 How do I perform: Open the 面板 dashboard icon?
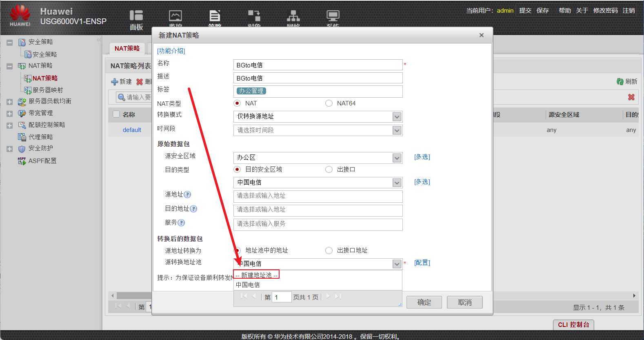coord(136,16)
